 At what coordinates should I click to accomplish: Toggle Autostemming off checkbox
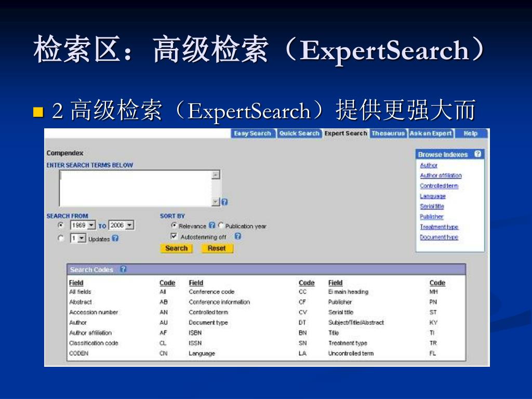coord(174,236)
